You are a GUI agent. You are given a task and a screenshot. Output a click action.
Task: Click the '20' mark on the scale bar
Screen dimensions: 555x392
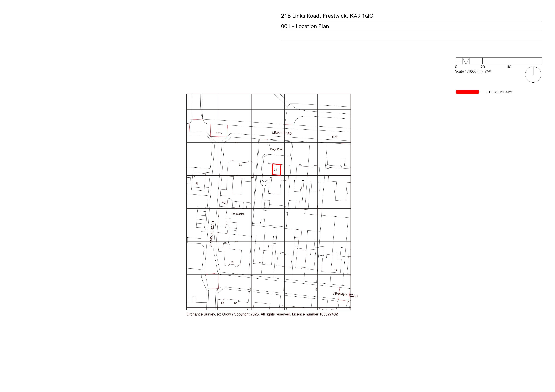click(x=483, y=67)
